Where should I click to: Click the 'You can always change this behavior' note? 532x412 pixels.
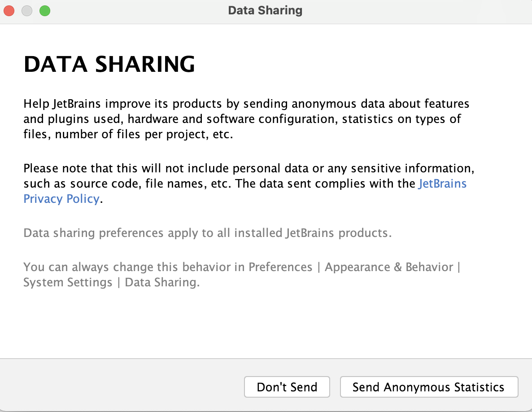tap(242, 275)
